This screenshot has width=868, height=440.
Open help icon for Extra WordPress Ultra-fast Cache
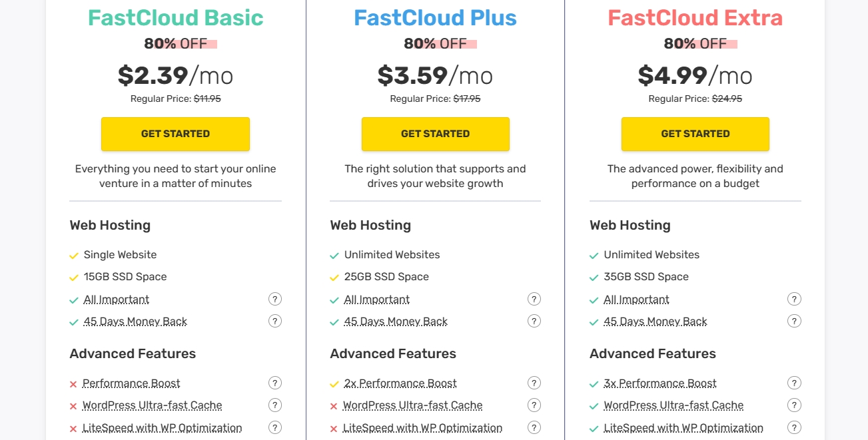794,405
